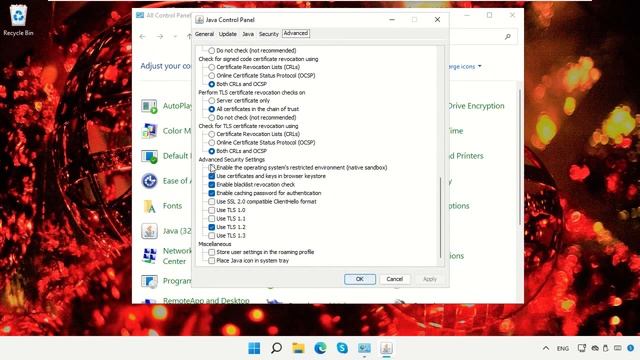Show hidden icons in the system tray
This screenshot has width=640, height=360.
click(546, 348)
